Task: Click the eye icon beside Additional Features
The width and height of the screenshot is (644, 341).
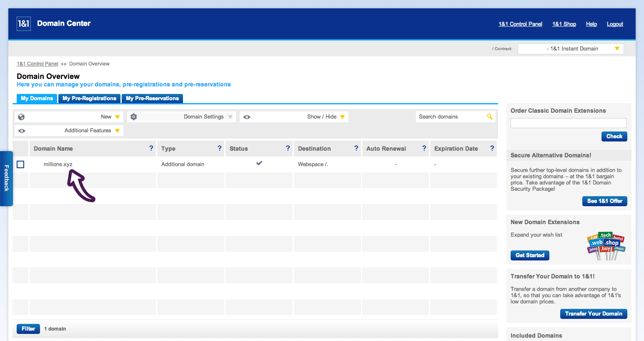Action: (22, 131)
